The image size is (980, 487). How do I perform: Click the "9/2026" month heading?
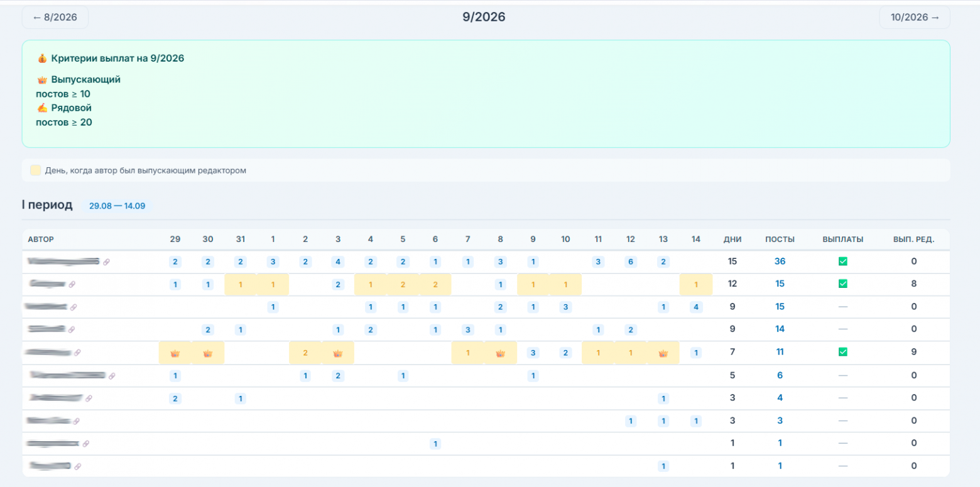[484, 17]
